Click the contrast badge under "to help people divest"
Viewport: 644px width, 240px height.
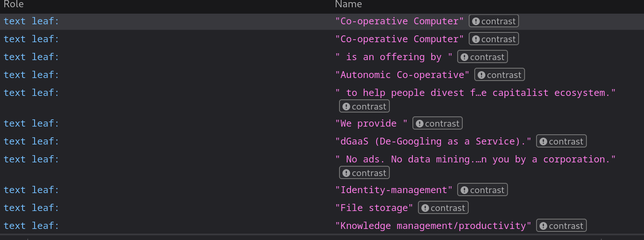(364, 107)
